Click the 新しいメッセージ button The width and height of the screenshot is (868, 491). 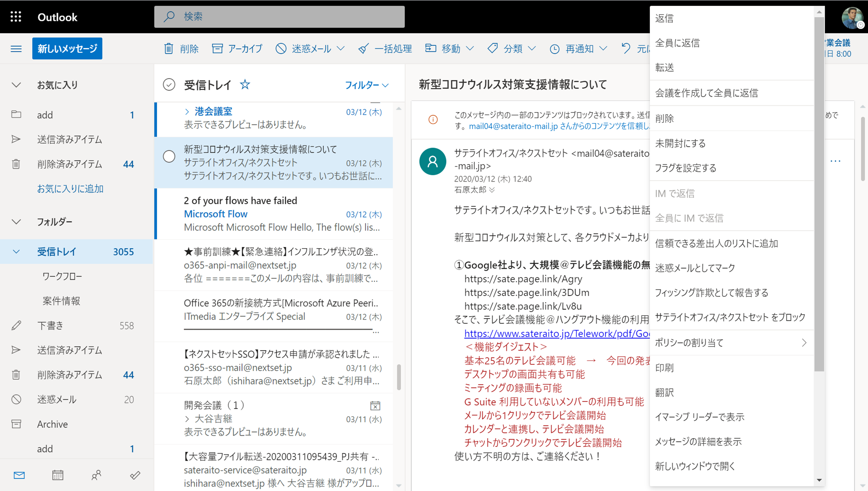point(67,49)
